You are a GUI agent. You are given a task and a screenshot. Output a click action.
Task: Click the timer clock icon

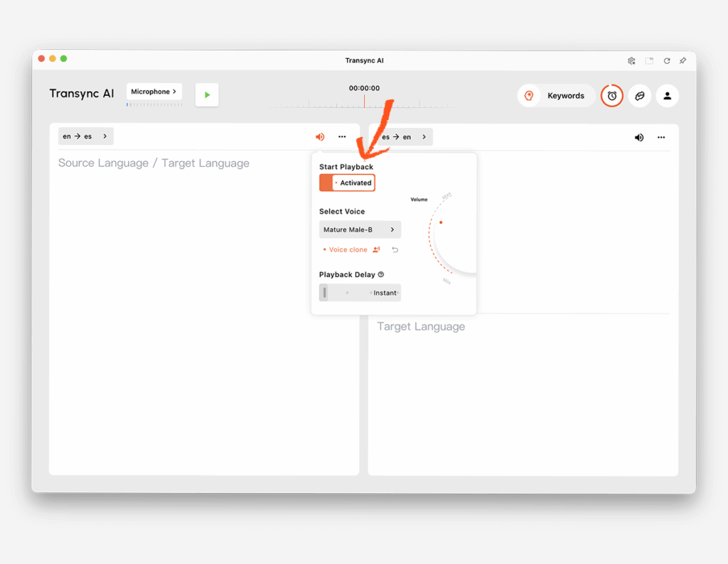(x=612, y=96)
